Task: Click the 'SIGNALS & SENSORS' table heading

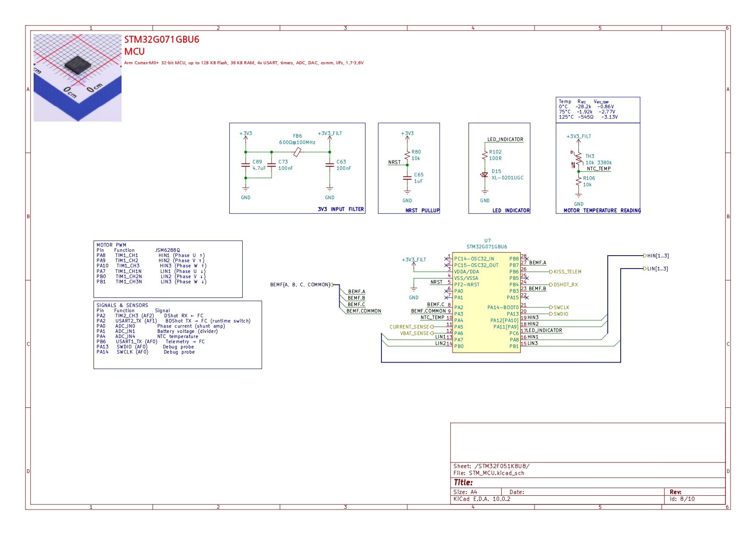Action: coord(122,305)
